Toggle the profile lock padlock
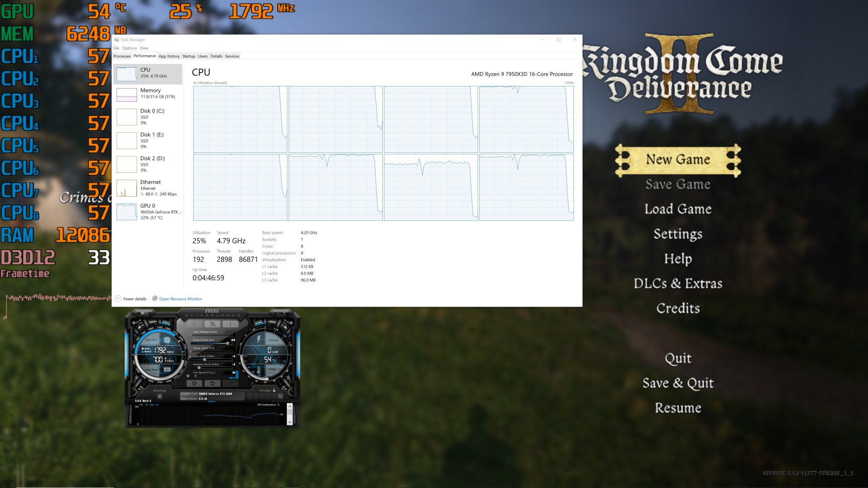This screenshot has height=488, width=868. [x=274, y=390]
